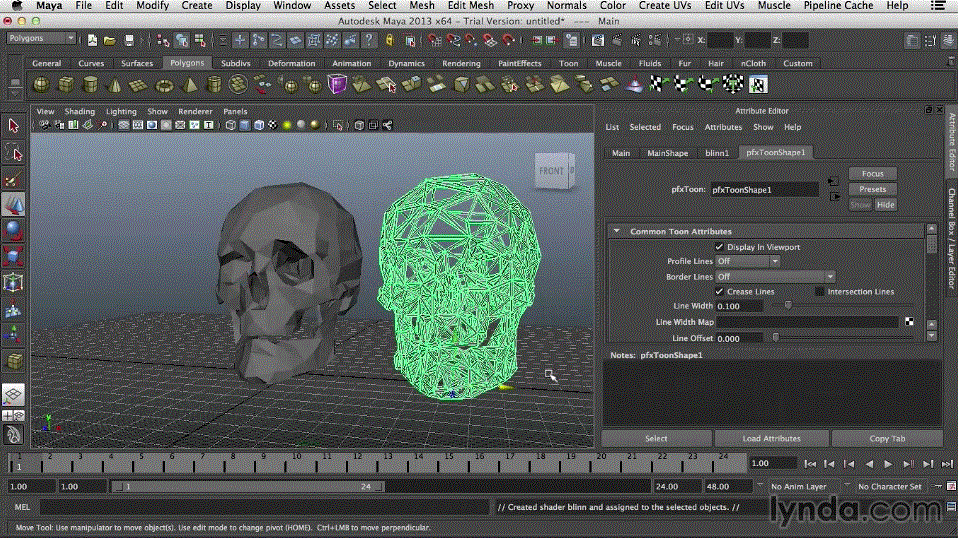Click the lock selection icon in status line
Screen dimensions: 958x538
(x=390, y=40)
